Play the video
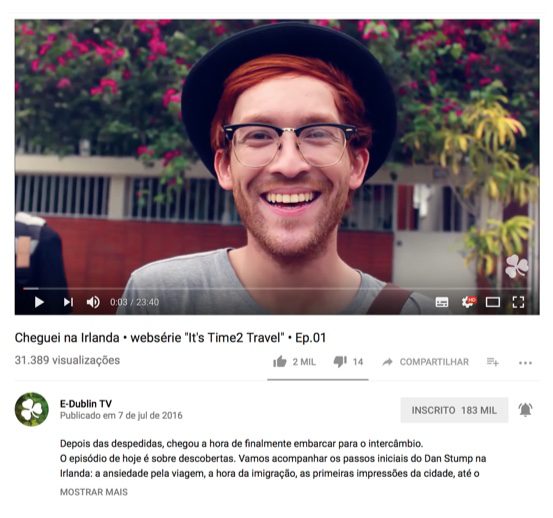 tap(39, 302)
